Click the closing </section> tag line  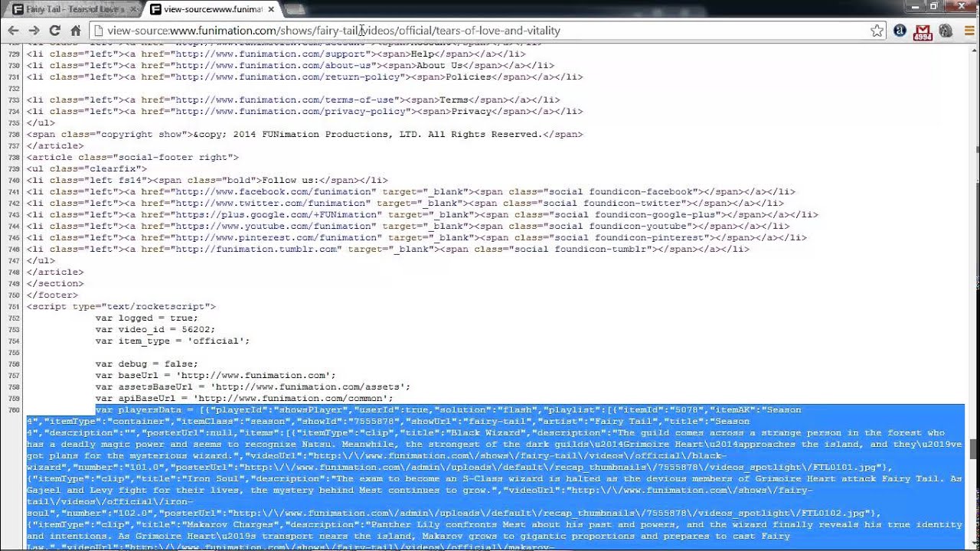click(x=55, y=284)
